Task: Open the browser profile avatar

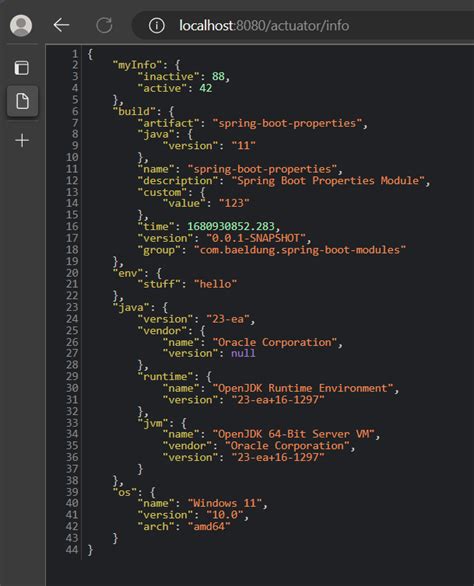Action: (21, 25)
